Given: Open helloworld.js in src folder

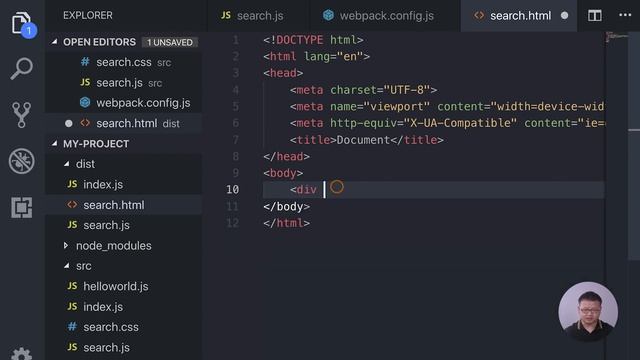Looking at the screenshot, I should (x=123, y=286).
